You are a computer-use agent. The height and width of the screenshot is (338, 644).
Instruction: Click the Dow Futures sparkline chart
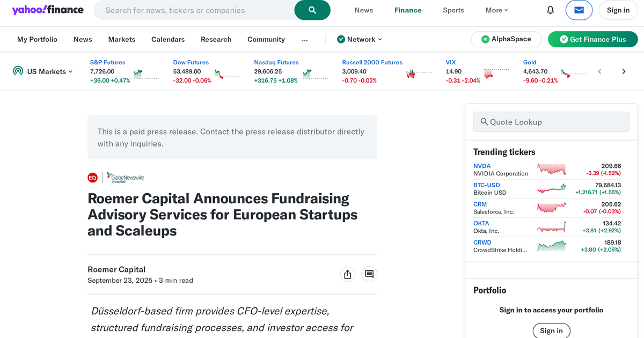point(227,74)
